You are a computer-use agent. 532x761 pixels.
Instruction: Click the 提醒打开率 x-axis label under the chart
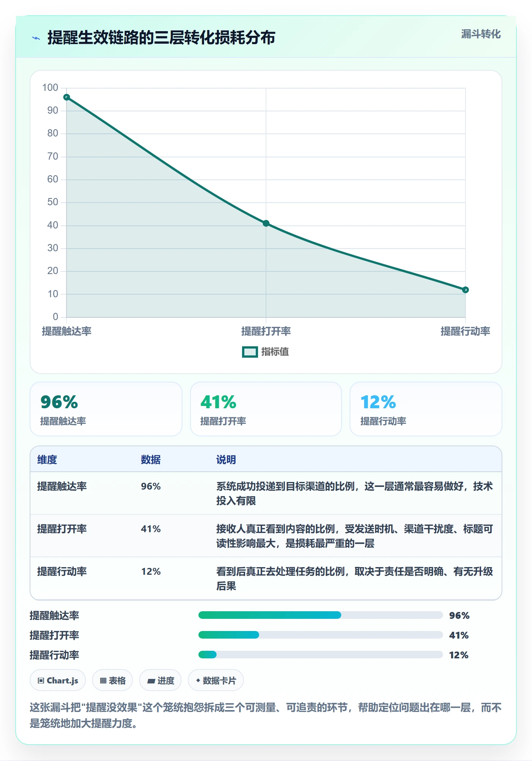click(266, 331)
